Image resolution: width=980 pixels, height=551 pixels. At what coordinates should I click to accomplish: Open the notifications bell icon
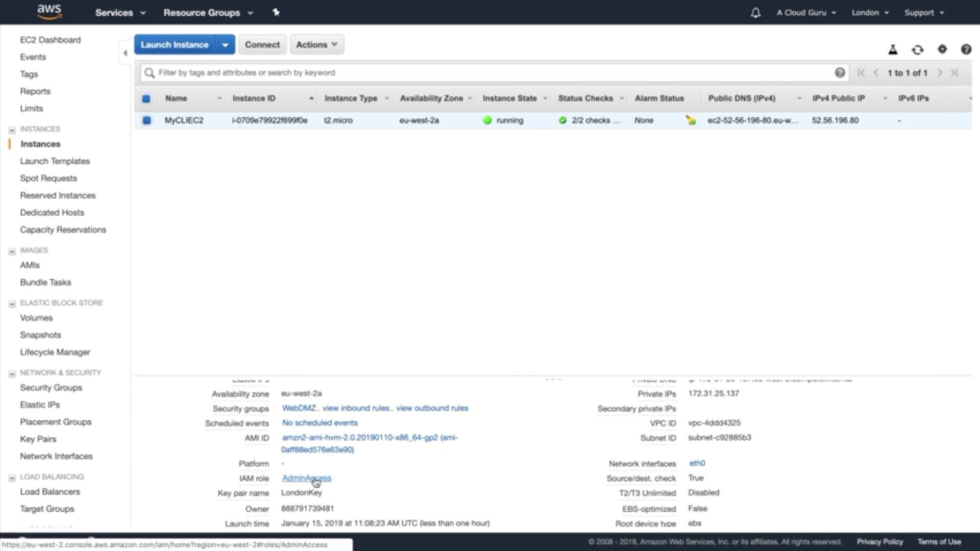[x=755, y=13]
